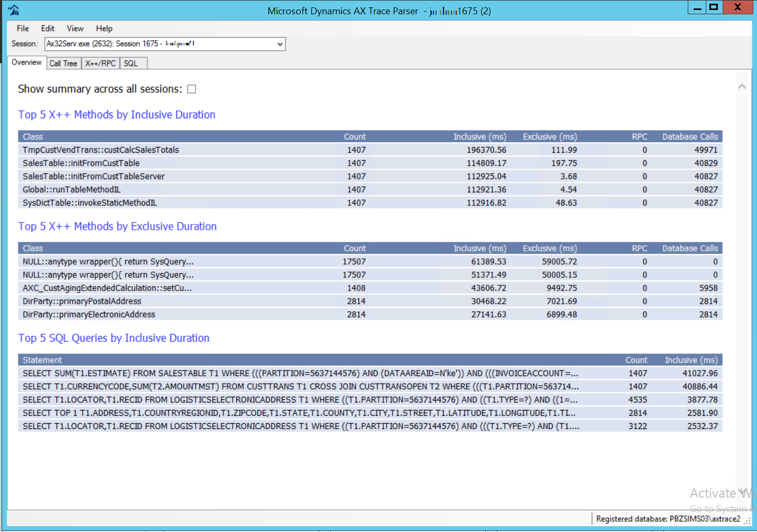
Task: Click the scroll up arrow in overview pane
Action: pos(742,86)
